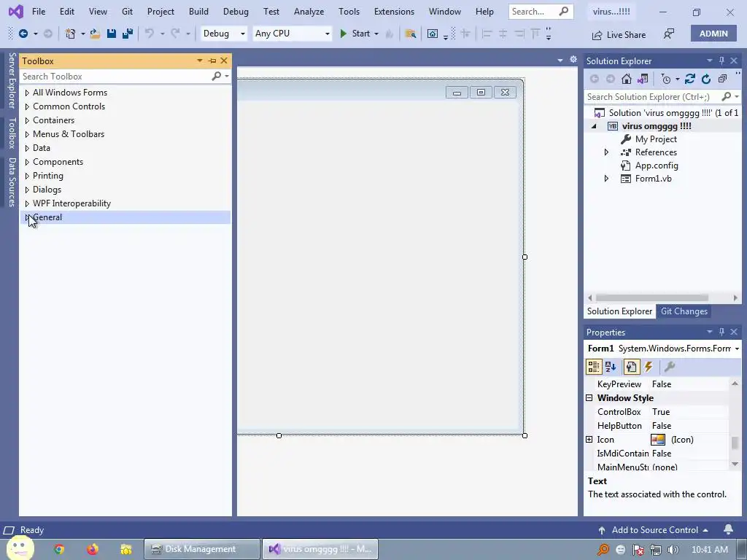Click the Find in Files icon
The width and height of the screenshot is (747, 560).
click(410, 34)
